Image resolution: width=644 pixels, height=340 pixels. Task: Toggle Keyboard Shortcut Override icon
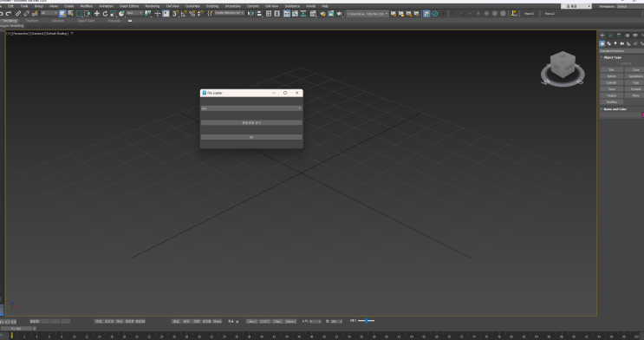click(x=166, y=14)
